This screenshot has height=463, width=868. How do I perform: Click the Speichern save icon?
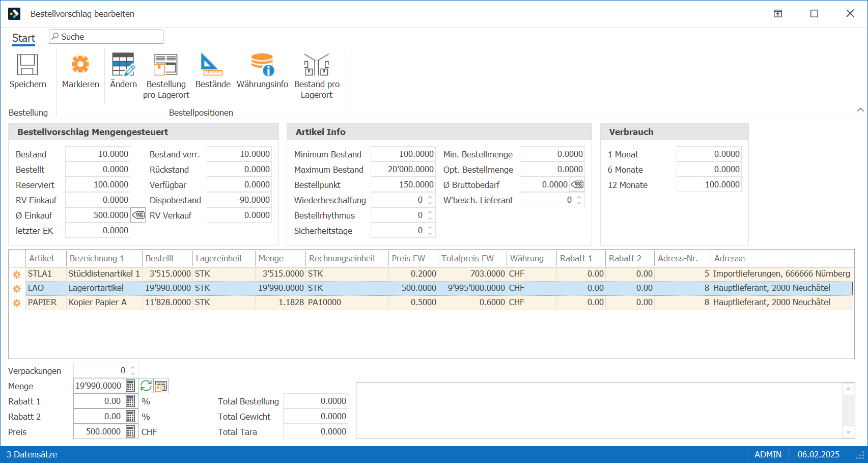tap(27, 65)
